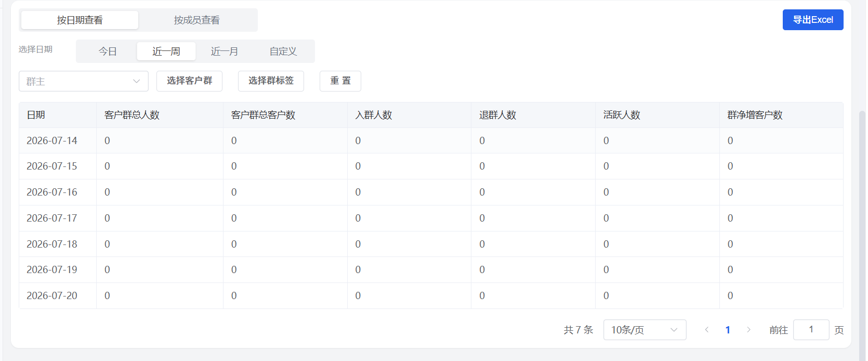Image resolution: width=868 pixels, height=361 pixels.
Task: Click 活跃人数 value for 2026-07-20
Action: click(x=606, y=295)
